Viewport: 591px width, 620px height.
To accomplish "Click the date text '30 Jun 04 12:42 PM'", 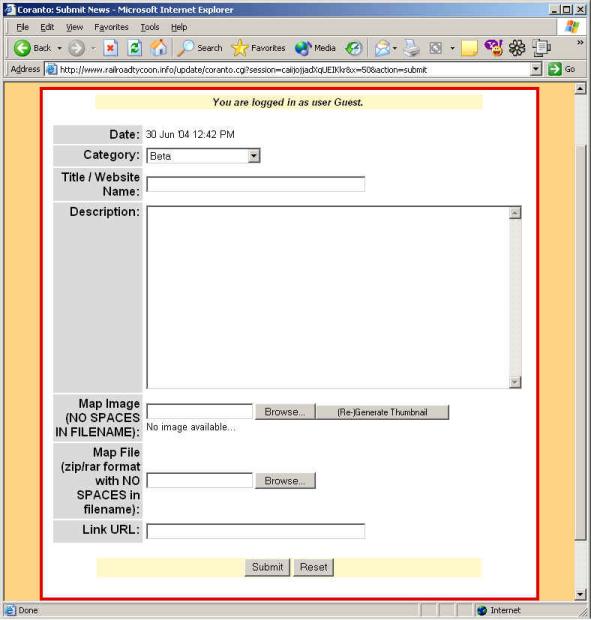I will 190,134.
